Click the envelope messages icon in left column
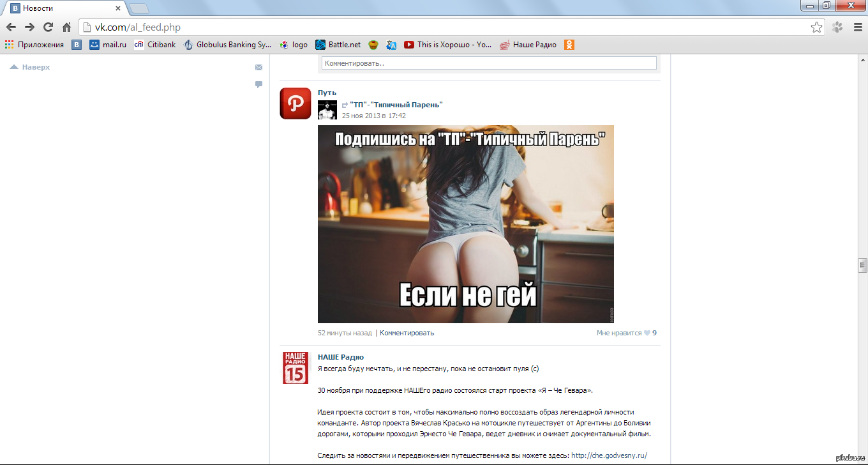Viewport: 868px width, 465px height. (258, 67)
